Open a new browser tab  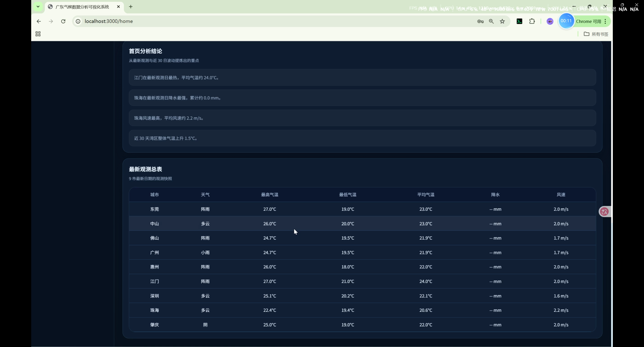[x=131, y=7]
